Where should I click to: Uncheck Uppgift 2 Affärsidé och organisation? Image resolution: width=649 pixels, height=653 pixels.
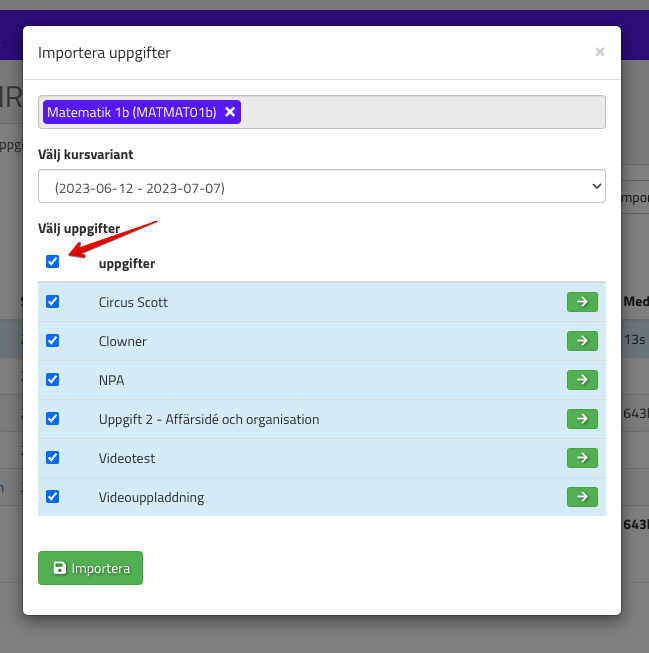coord(53,418)
